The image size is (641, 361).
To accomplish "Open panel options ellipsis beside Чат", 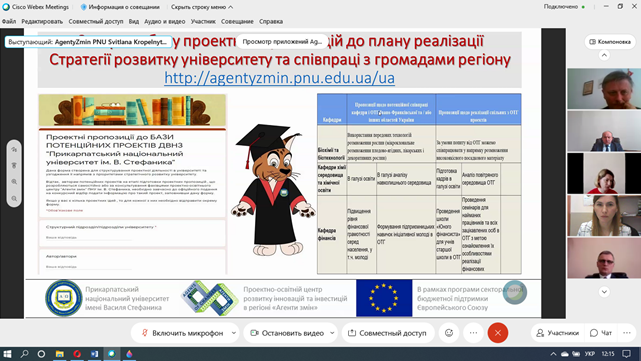I will point(627,333).
